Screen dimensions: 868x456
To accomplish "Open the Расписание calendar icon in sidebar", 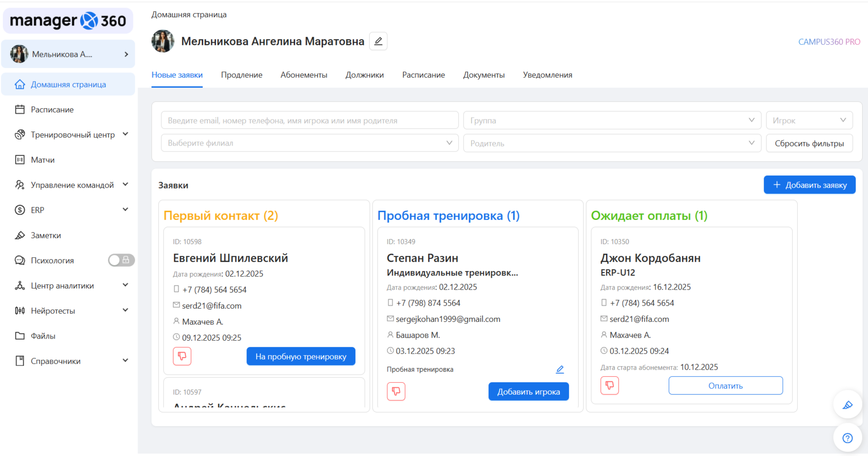I will tap(20, 109).
